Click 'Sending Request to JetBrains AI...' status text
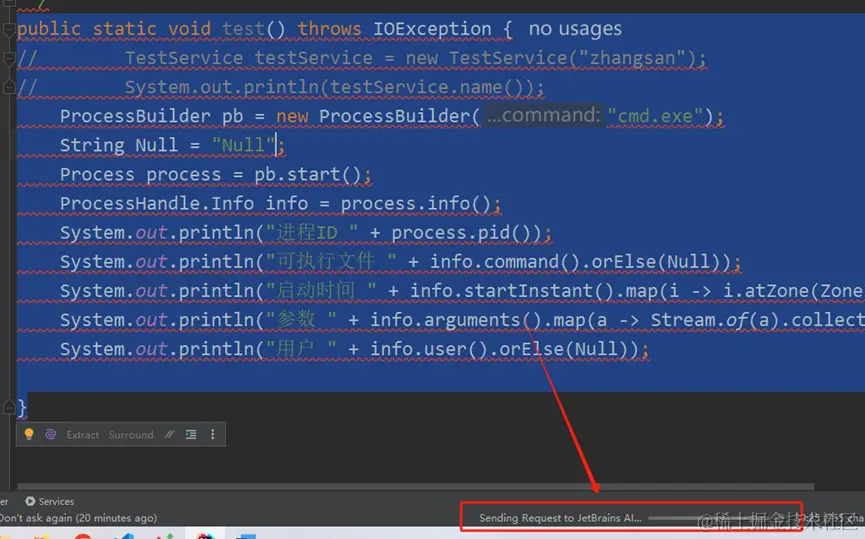This screenshot has width=865, height=539. tap(560, 518)
